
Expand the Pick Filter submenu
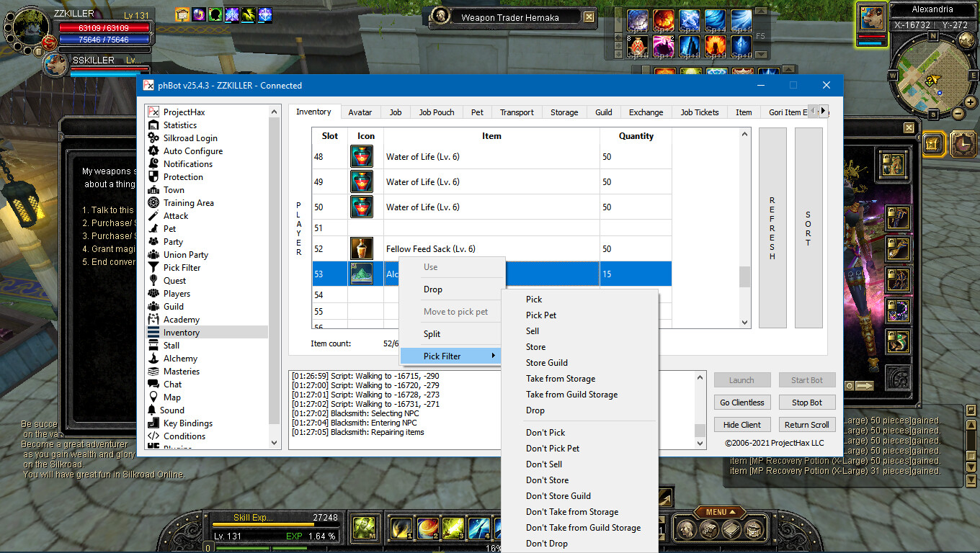tap(450, 356)
